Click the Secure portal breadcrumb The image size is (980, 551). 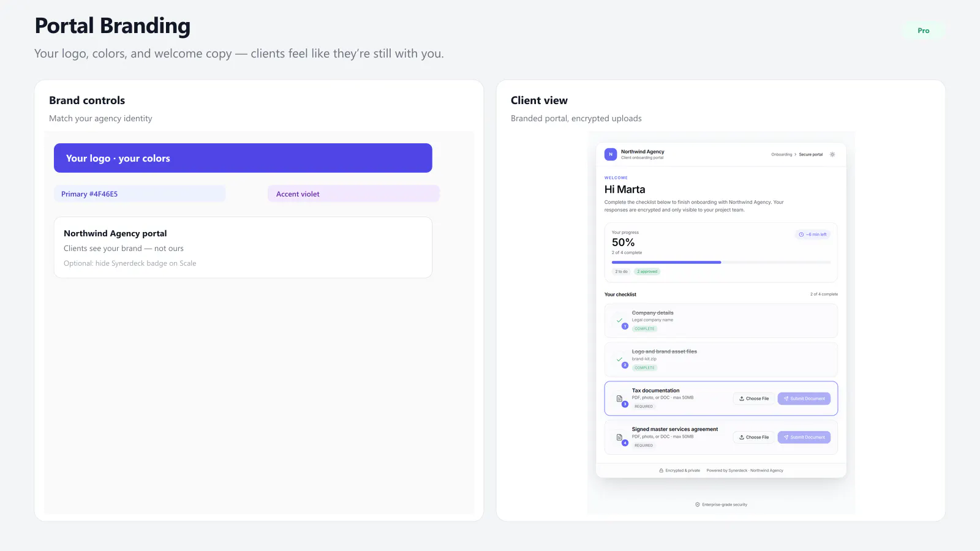pos(810,155)
